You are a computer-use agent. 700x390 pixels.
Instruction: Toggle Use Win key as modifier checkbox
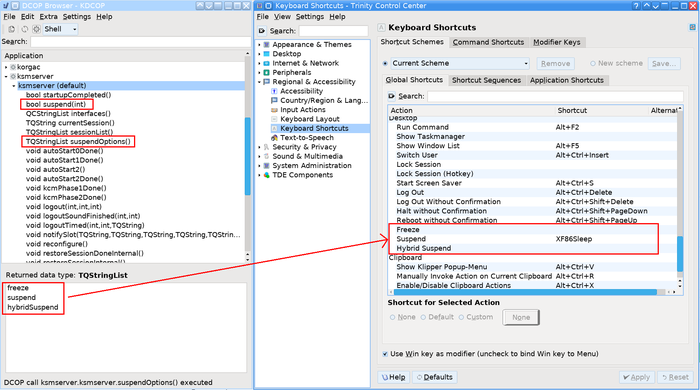coord(385,354)
